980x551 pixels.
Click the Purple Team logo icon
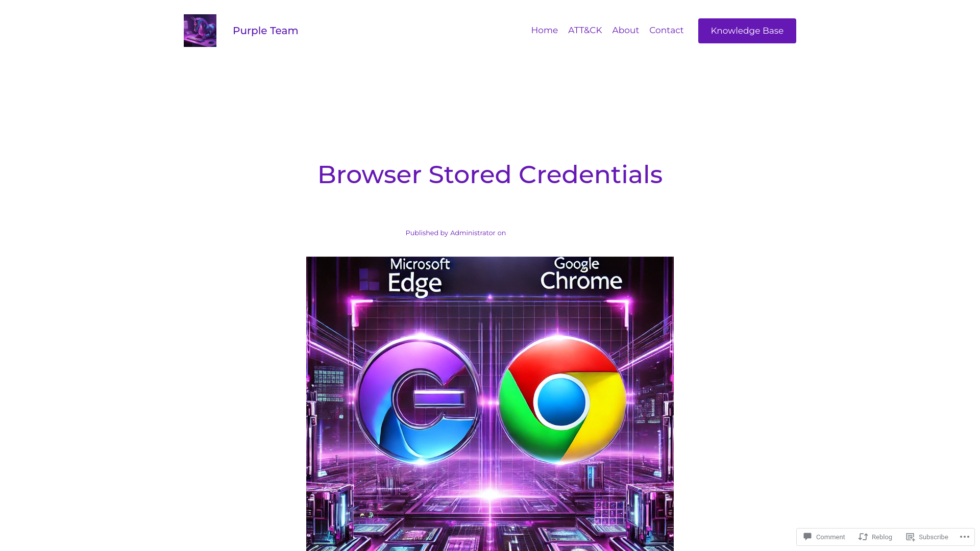click(x=200, y=30)
